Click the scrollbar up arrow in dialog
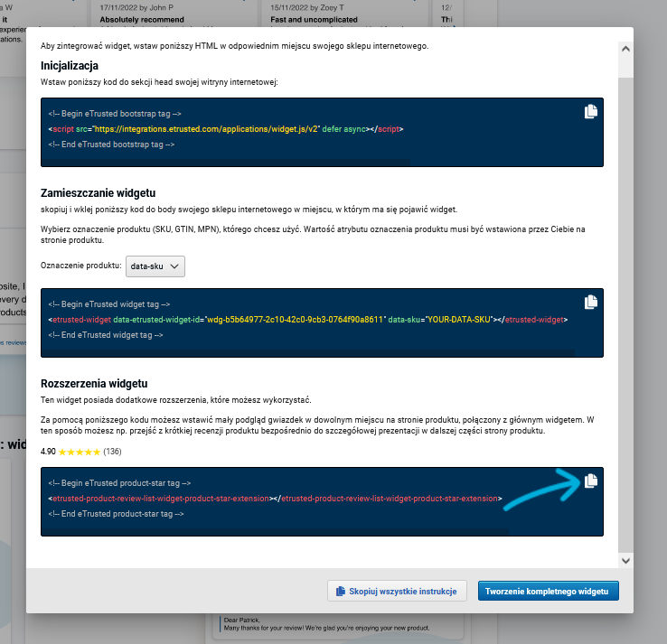The image size is (667, 644). point(625,49)
